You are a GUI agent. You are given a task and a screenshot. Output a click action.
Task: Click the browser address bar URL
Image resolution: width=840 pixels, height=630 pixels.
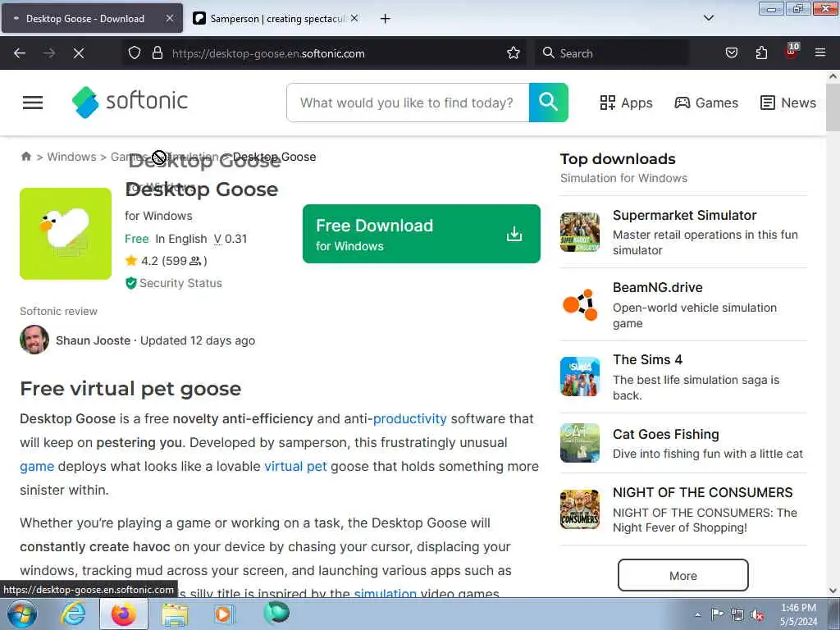pos(268,53)
